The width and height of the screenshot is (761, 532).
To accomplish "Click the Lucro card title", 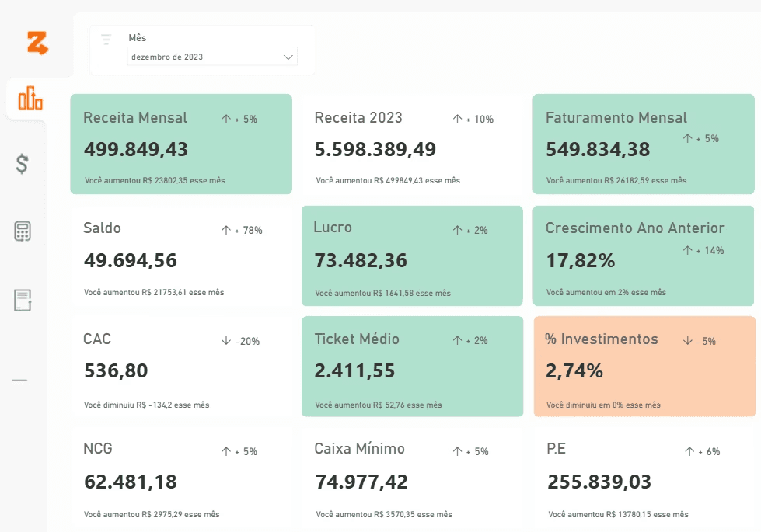I will coord(333,228).
